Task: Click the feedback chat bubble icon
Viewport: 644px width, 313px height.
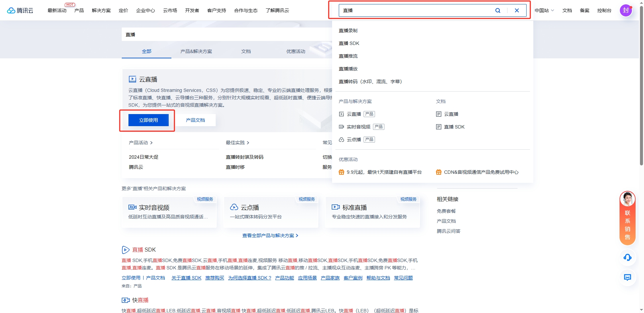Action: tap(628, 277)
